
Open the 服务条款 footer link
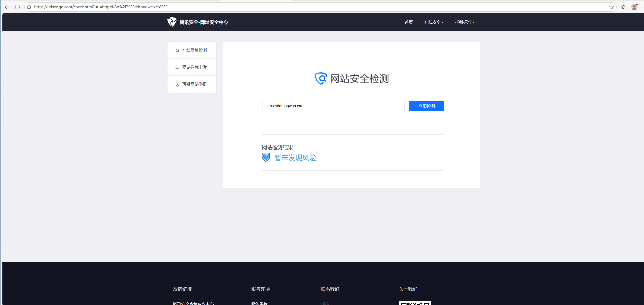click(x=259, y=303)
